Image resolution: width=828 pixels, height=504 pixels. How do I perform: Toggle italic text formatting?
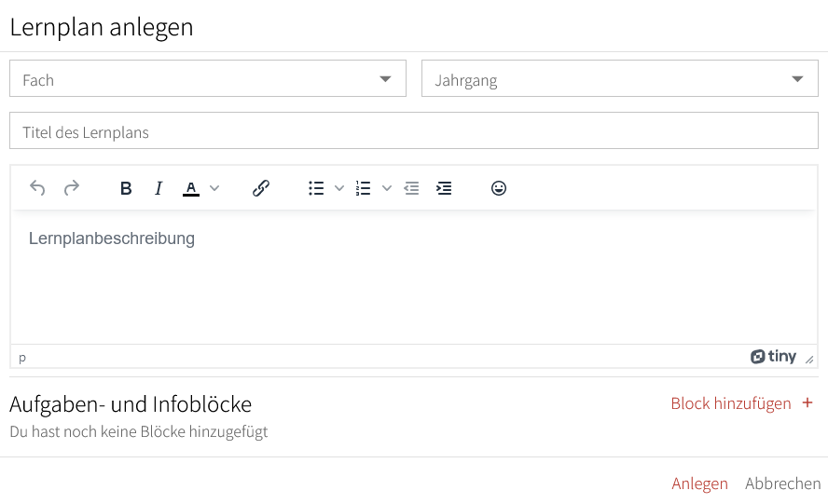coord(159,188)
